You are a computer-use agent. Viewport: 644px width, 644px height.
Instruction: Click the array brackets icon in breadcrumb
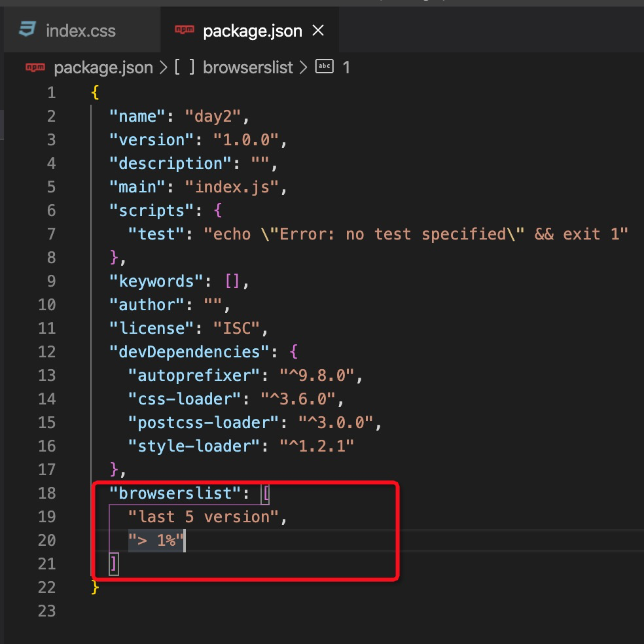(x=185, y=67)
